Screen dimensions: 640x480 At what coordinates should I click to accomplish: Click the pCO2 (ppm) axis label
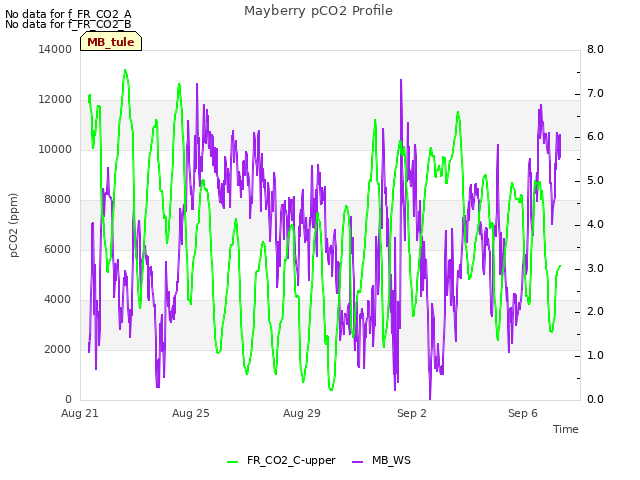tap(14, 225)
